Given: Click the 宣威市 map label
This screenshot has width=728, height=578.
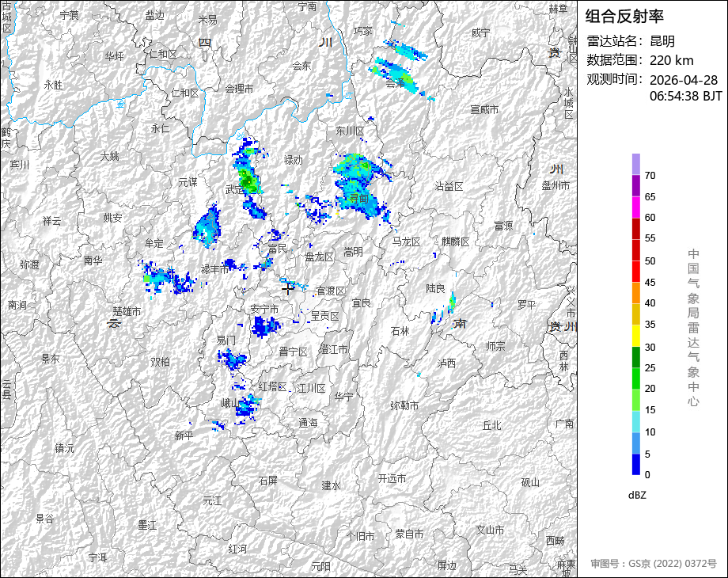Looking at the screenshot, I should (x=484, y=109).
